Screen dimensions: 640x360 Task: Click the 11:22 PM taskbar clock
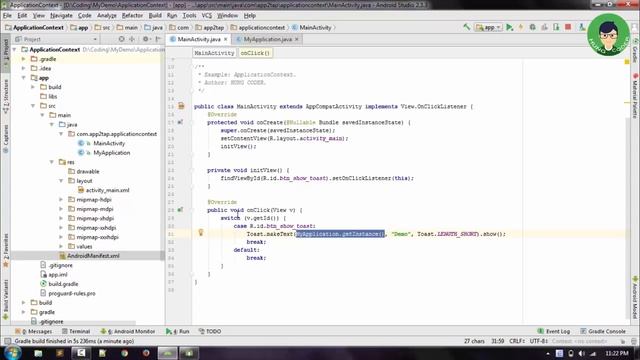(x=617, y=353)
